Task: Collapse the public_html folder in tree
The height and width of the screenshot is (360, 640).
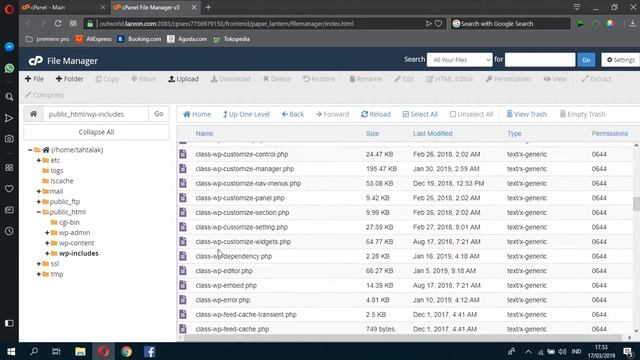Action: point(39,212)
